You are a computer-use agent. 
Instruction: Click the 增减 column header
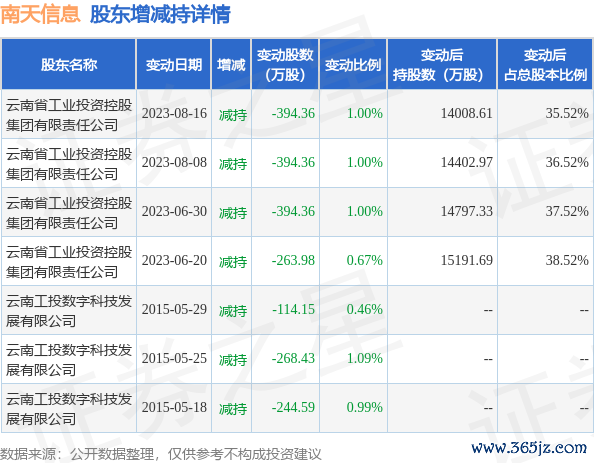tap(231, 64)
